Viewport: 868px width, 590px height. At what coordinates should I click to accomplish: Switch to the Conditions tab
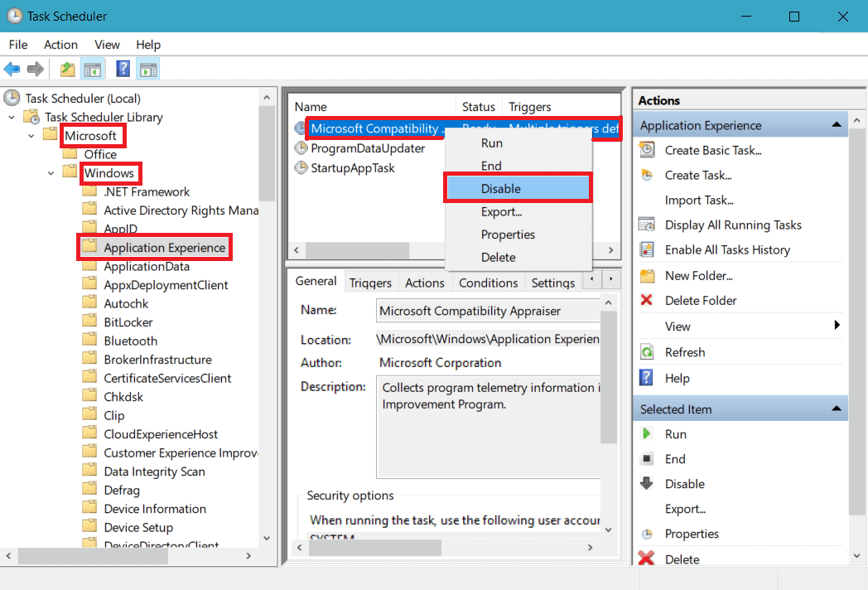coord(488,283)
